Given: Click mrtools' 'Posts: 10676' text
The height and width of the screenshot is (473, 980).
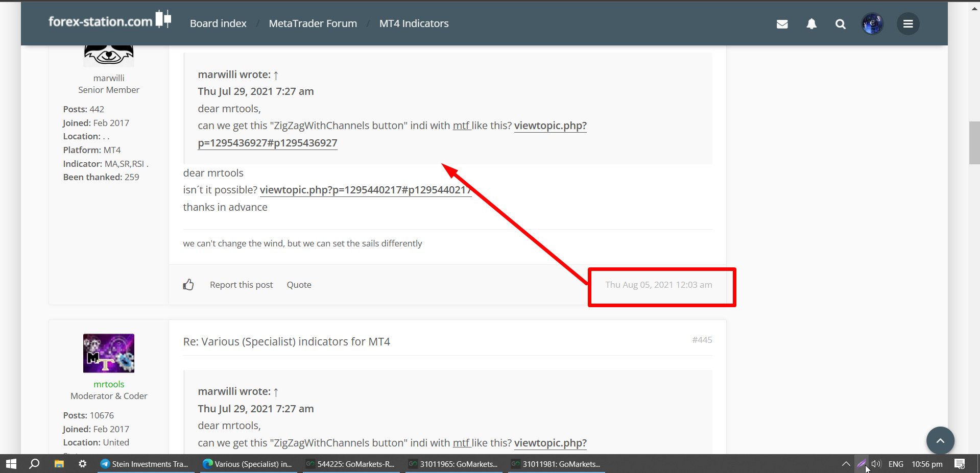Looking at the screenshot, I should pos(88,415).
